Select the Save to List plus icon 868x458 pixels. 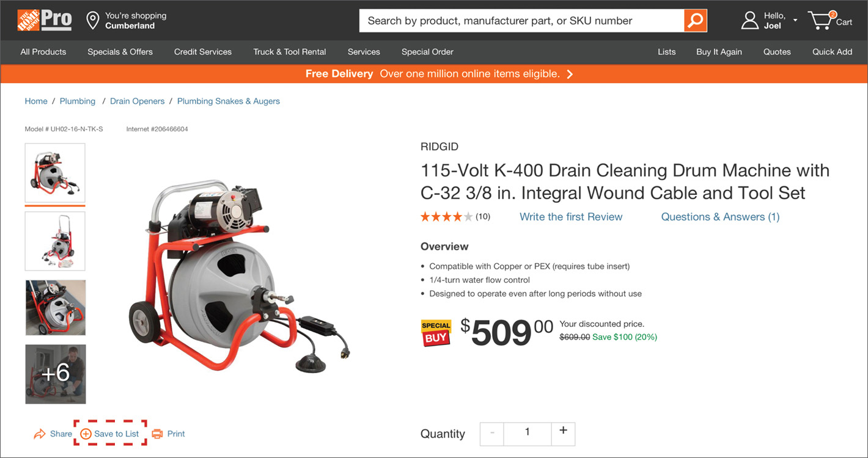click(85, 433)
